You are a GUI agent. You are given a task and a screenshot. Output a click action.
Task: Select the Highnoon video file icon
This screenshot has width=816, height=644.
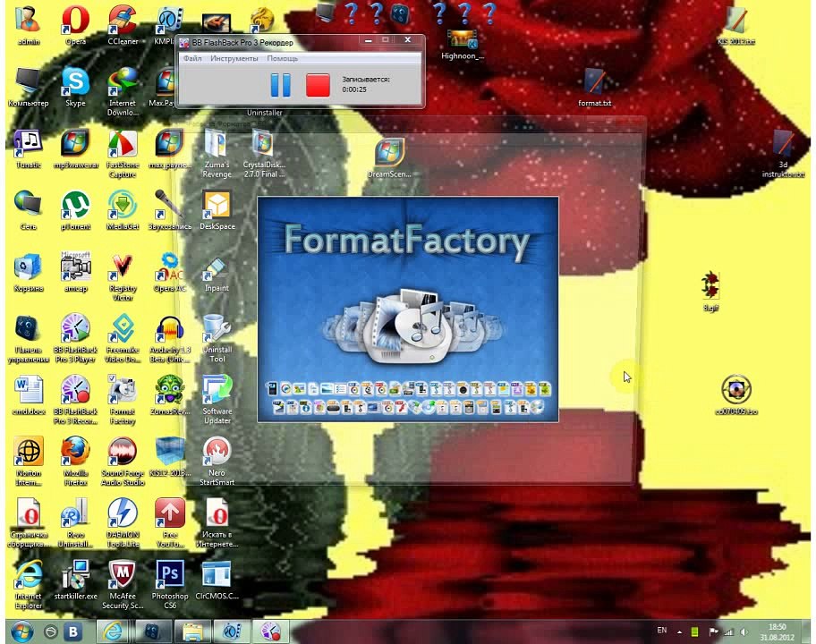(x=462, y=44)
